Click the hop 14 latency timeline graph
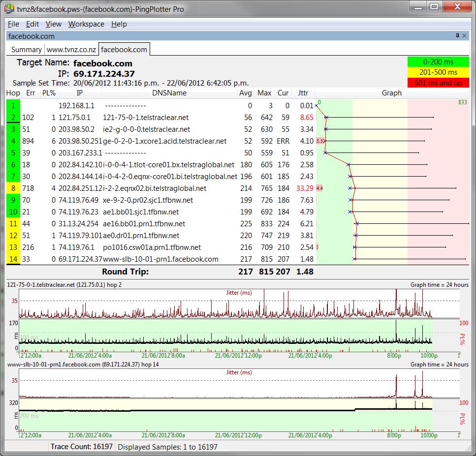476x456 pixels. coord(225,415)
